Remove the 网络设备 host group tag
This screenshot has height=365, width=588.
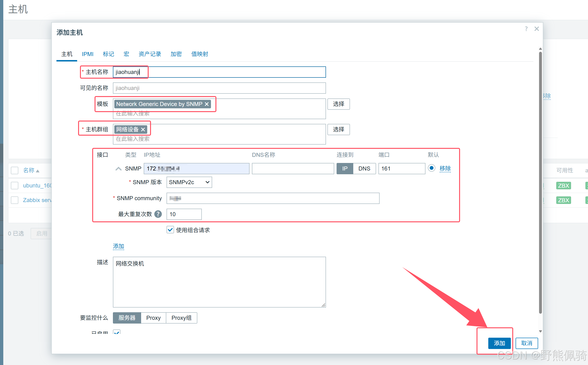pyautogui.click(x=143, y=130)
